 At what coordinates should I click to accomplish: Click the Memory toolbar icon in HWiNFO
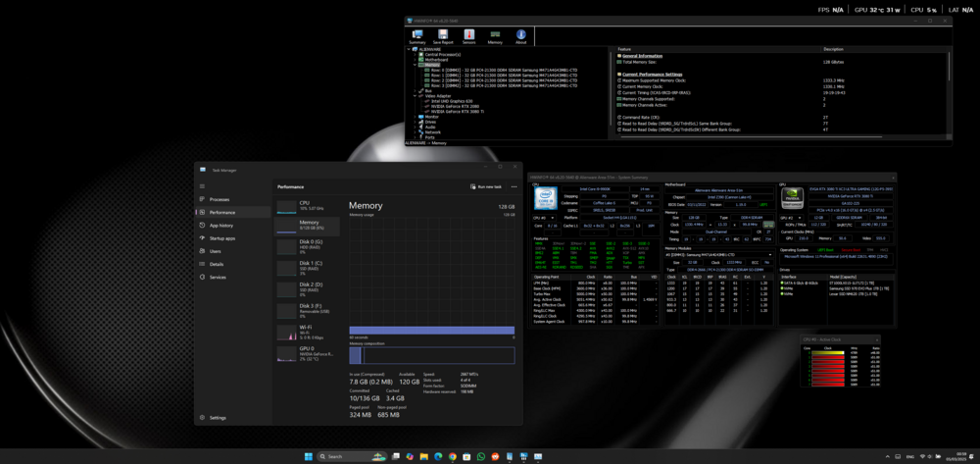coord(495,35)
